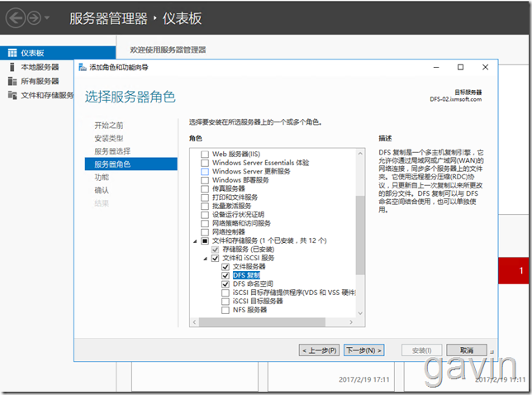532x395 pixels.
Task: Minimize the add roles wizard window
Action: tap(436, 67)
